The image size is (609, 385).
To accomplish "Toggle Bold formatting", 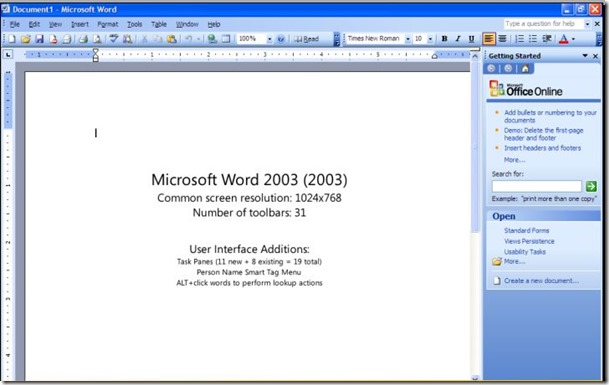I will pos(444,39).
